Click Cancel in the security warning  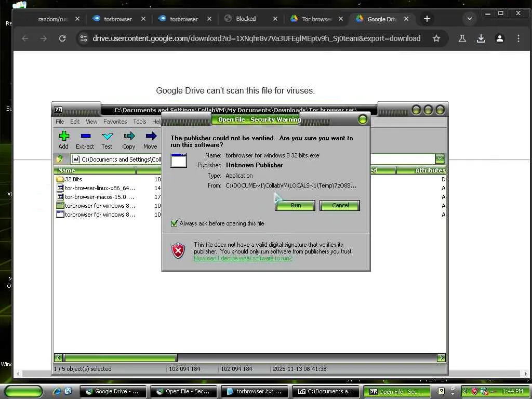340,205
